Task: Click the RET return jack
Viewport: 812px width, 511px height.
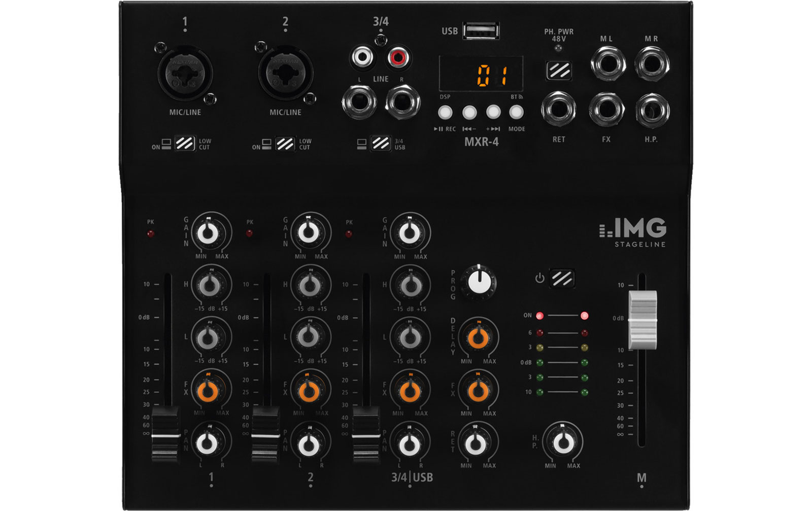Action: coord(559,110)
